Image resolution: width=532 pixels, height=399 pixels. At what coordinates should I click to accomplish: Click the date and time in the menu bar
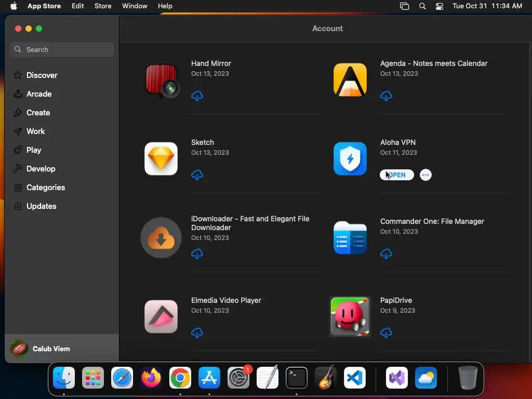(x=487, y=6)
